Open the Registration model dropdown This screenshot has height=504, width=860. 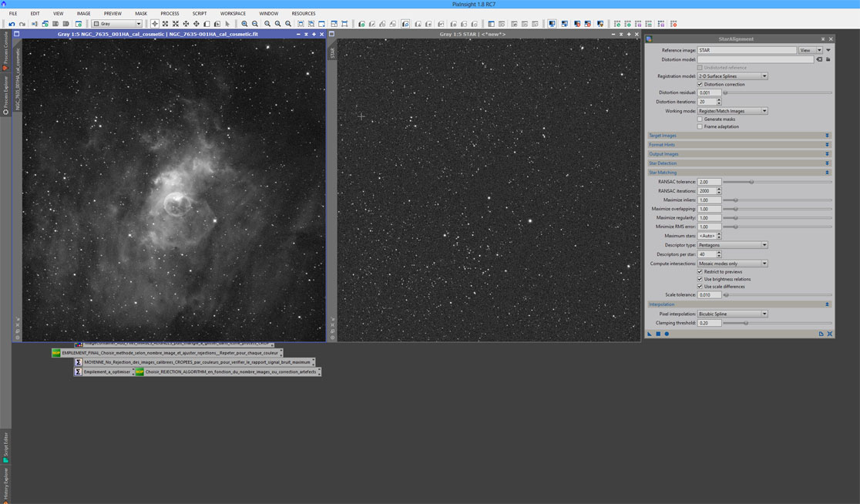tap(732, 76)
